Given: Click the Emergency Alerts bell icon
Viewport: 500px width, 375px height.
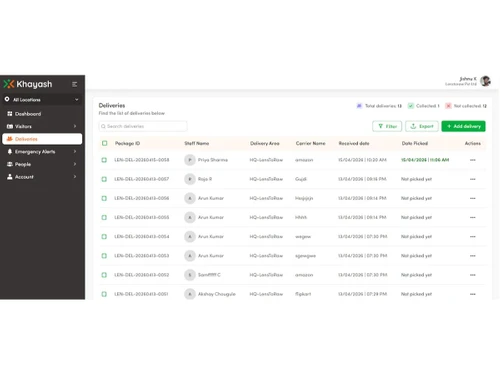Looking at the screenshot, I should coord(10,152).
